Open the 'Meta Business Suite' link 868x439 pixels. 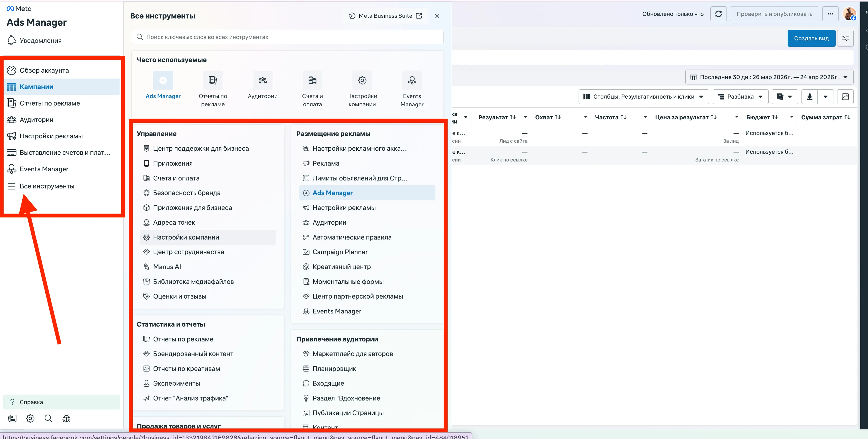(x=385, y=16)
